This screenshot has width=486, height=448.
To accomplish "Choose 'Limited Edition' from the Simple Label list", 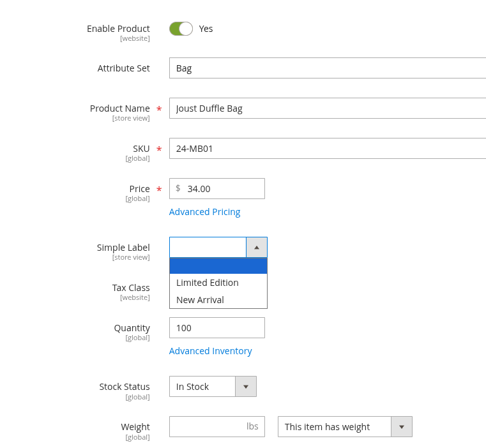I will [x=208, y=283].
